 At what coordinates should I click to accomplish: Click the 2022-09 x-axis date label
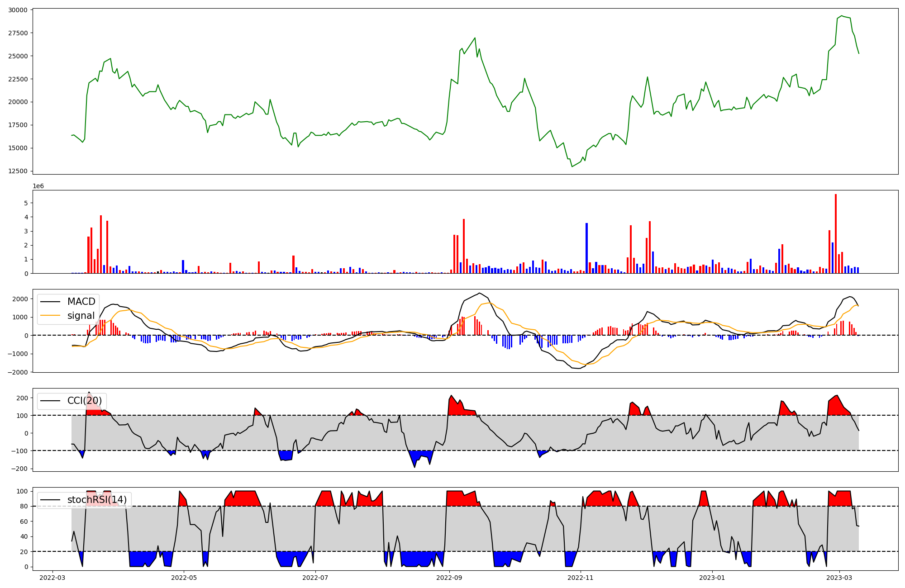click(x=449, y=577)
